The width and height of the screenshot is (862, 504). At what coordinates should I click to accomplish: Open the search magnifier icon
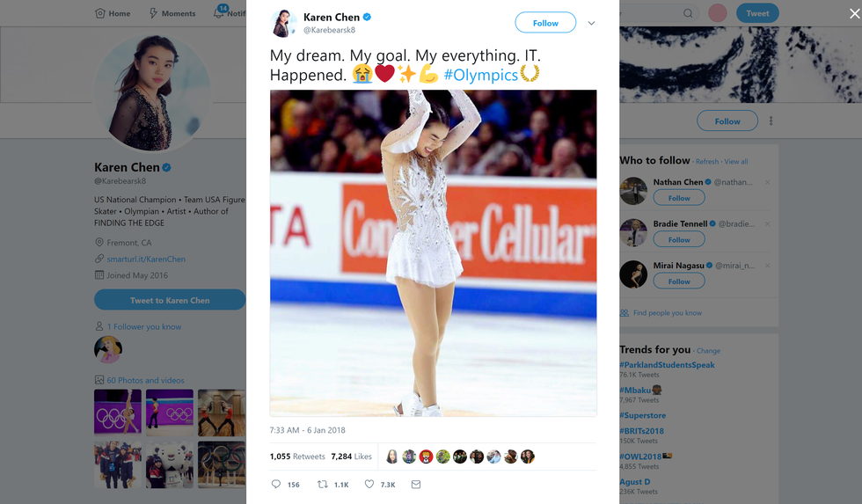pyautogui.click(x=688, y=13)
